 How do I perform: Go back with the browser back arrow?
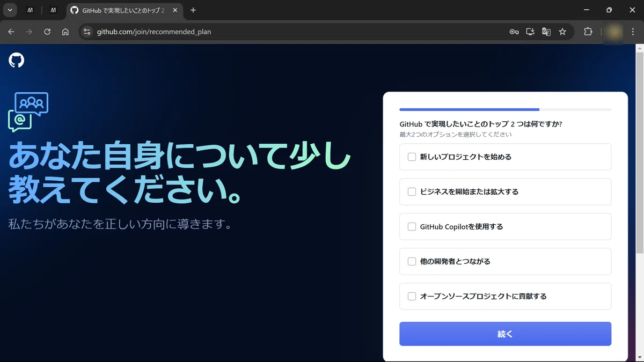(11, 32)
